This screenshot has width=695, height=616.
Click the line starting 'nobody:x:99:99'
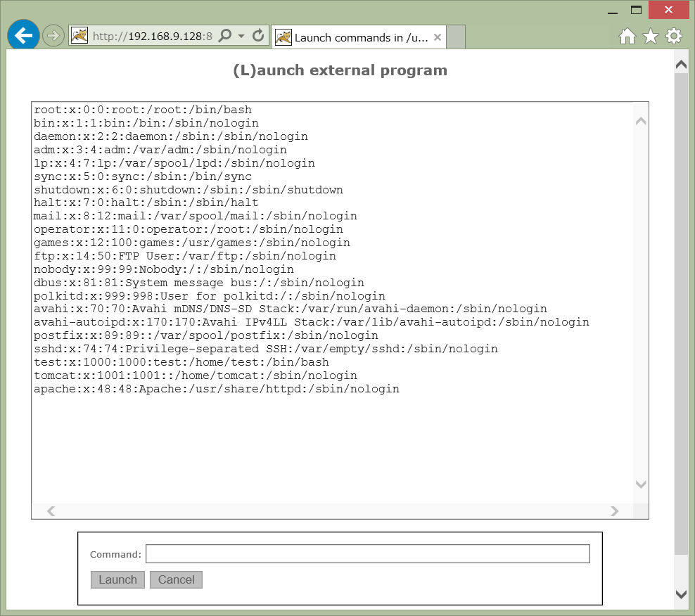[x=164, y=269]
